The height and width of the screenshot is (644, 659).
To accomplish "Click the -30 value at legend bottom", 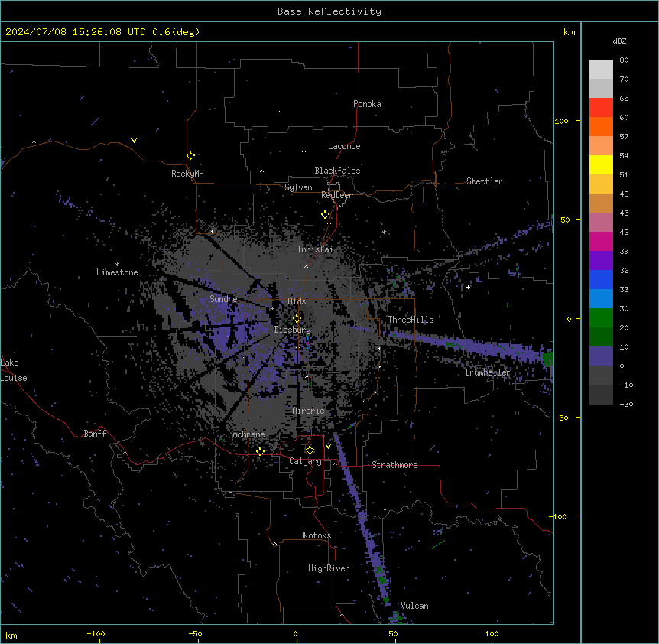I will click(x=626, y=404).
